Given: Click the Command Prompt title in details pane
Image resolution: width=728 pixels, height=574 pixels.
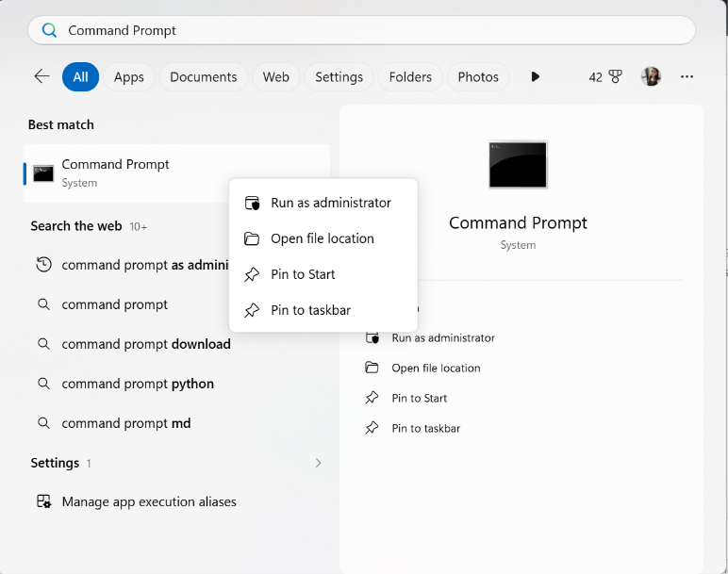Looking at the screenshot, I should pos(518,223).
